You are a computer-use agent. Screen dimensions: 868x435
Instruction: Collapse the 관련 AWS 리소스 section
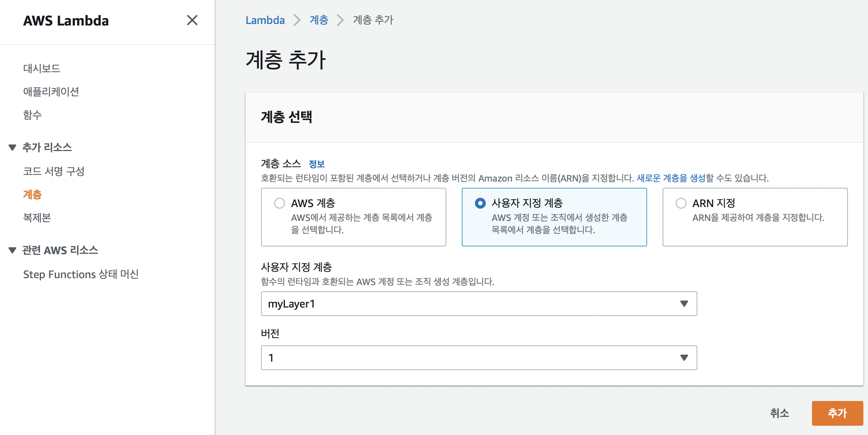[12, 250]
